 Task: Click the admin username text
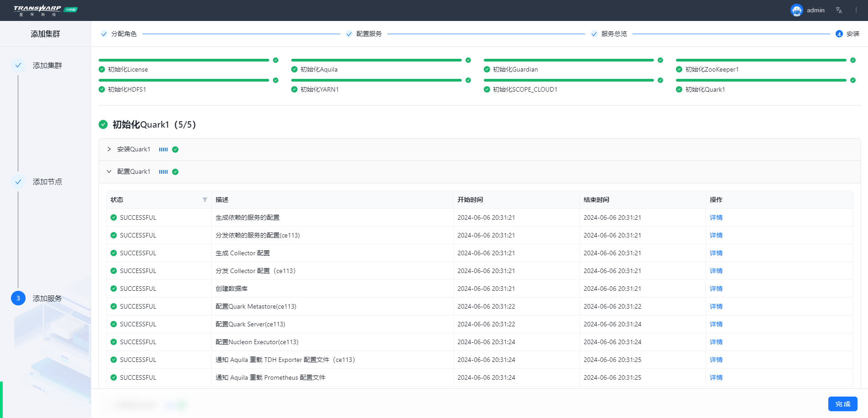click(816, 10)
